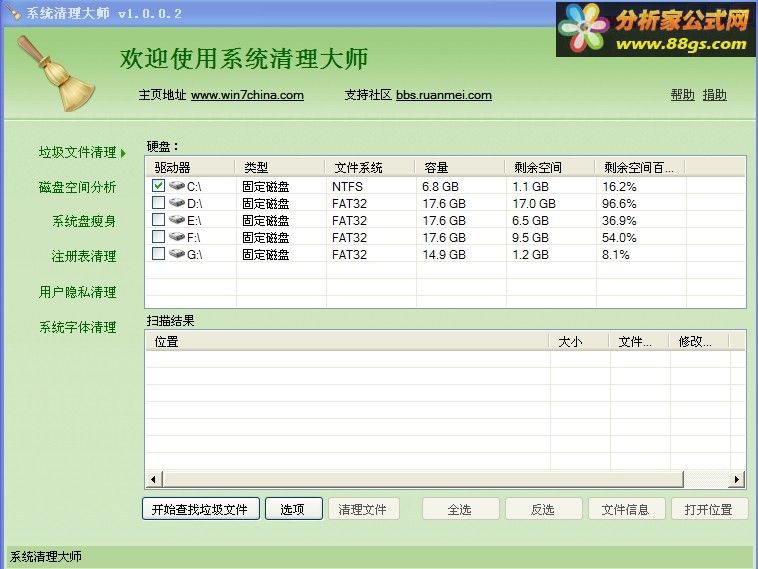Click the 8.1% percentage cell
This screenshot has width=758, height=569.
coord(615,254)
